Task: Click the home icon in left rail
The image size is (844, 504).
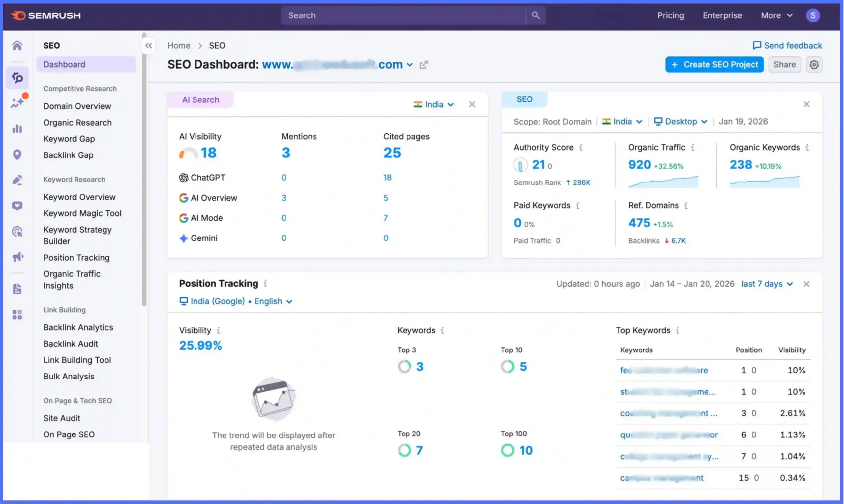Action: 17,45
